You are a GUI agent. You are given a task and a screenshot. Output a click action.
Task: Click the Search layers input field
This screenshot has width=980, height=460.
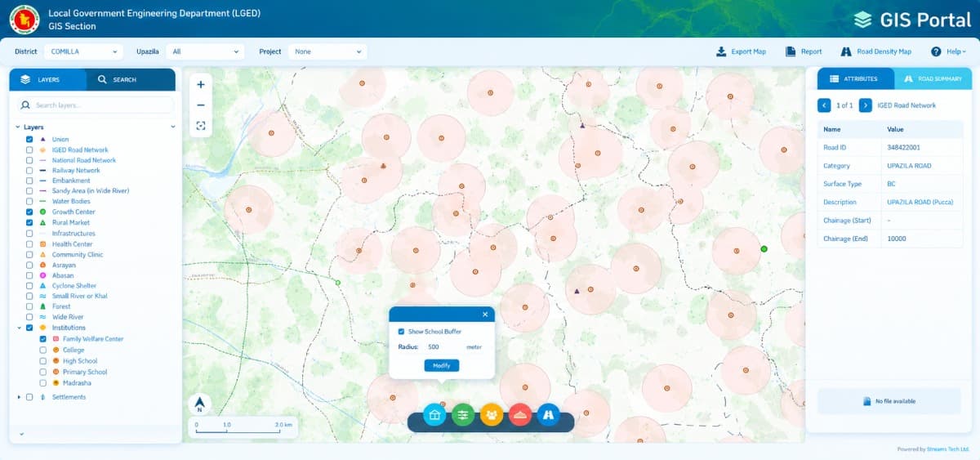click(95, 105)
